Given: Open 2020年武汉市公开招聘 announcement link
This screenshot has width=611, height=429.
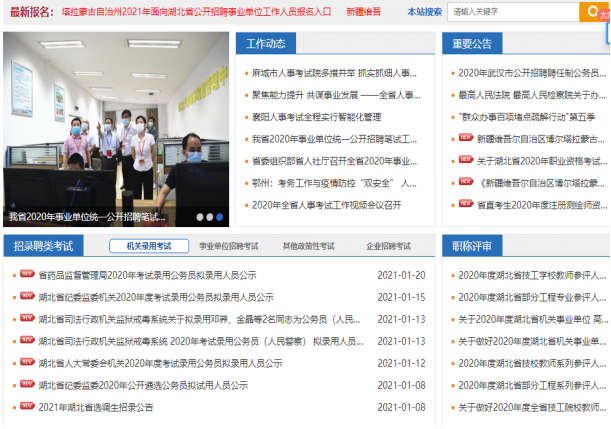Looking at the screenshot, I should coord(530,73).
